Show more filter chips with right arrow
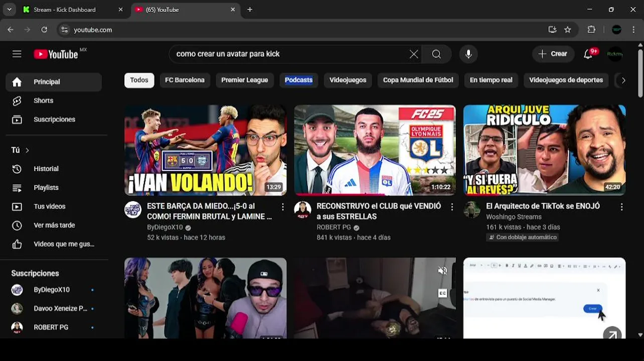Viewport: 644px width, 361px height. (623, 80)
